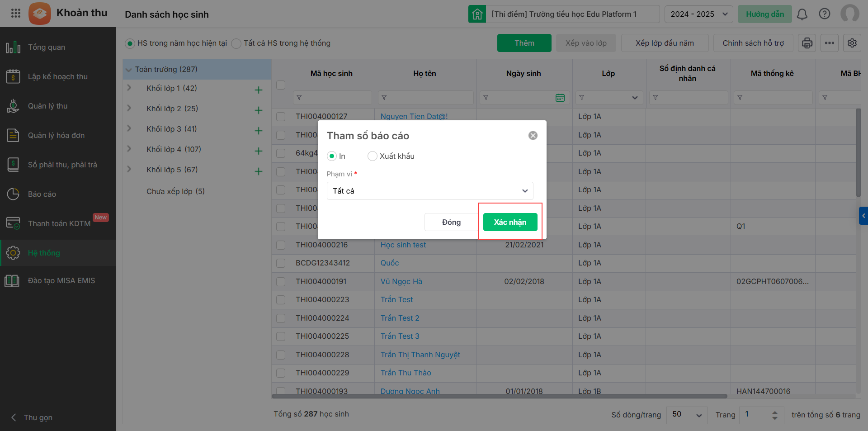Open the calendar picker in Ngày sinh filter
The height and width of the screenshot is (431, 868).
click(x=560, y=98)
